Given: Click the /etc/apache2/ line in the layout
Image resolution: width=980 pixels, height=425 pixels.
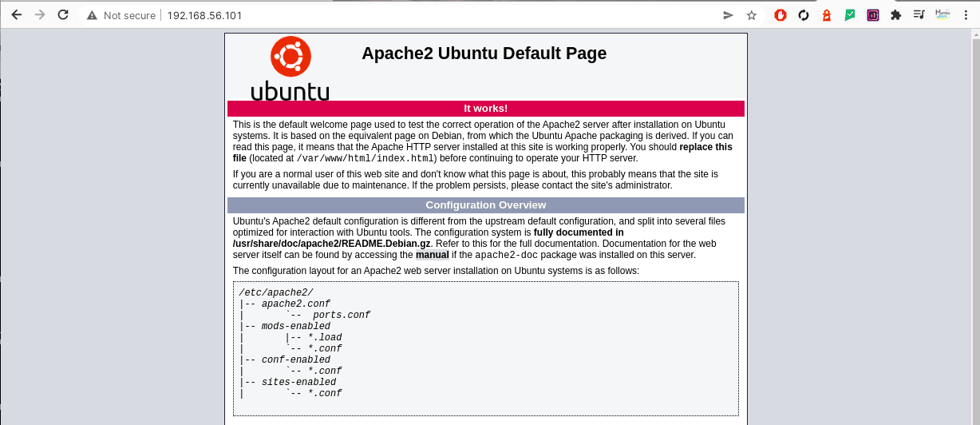Looking at the screenshot, I should [276, 292].
